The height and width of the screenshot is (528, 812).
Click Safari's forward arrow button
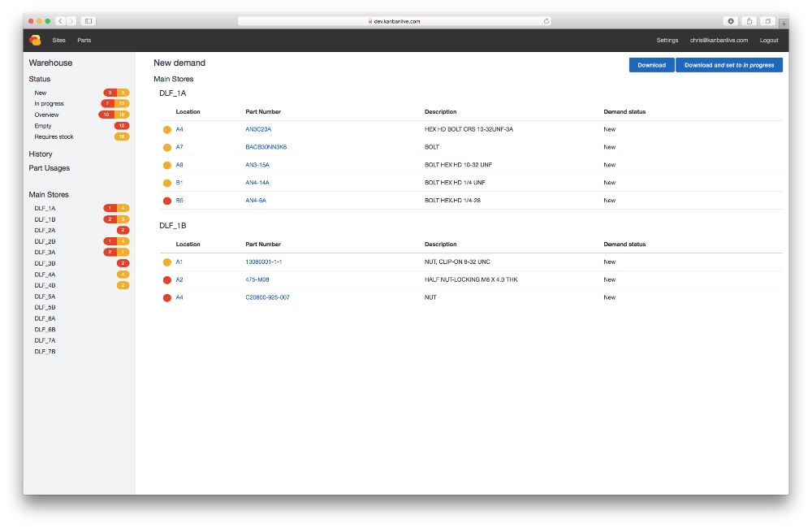pyautogui.click(x=71, y=20)
